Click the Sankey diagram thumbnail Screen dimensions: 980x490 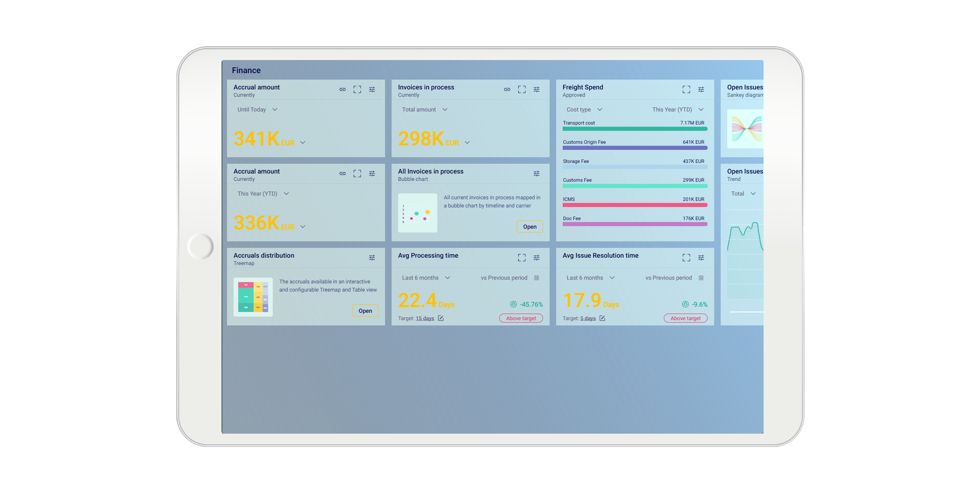click(746, 129)
